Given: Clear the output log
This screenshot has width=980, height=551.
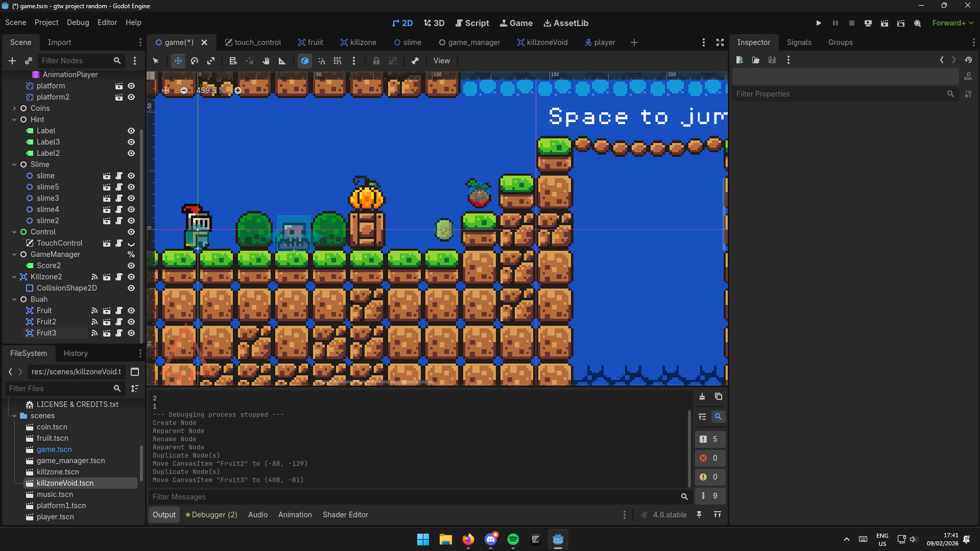Looking at the screenshot, I should click(x=702, y=397).
